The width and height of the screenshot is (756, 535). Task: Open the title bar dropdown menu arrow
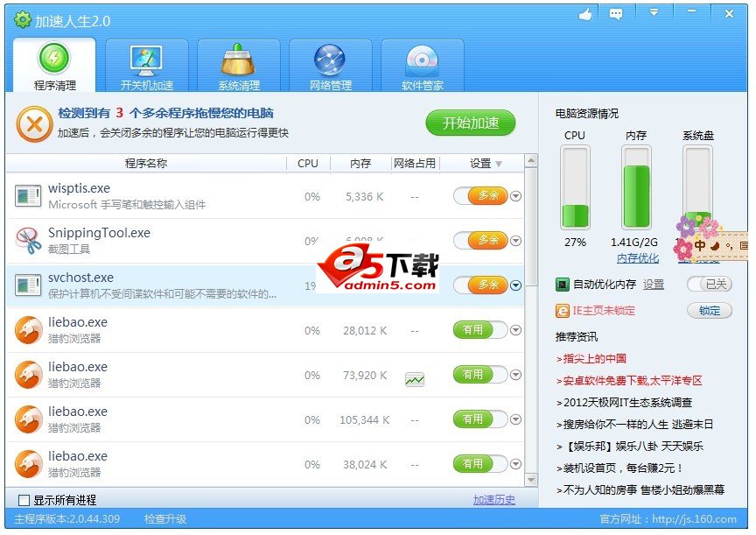tap(654, 13)
